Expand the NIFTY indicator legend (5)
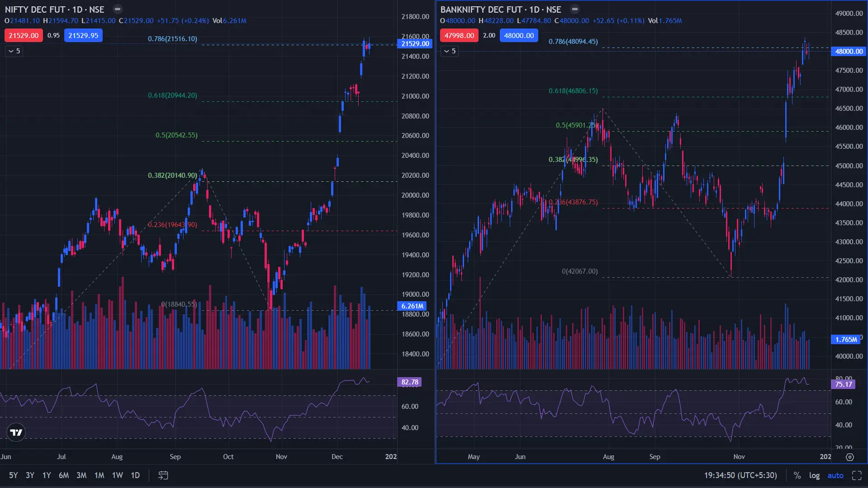 click(14, 51)
